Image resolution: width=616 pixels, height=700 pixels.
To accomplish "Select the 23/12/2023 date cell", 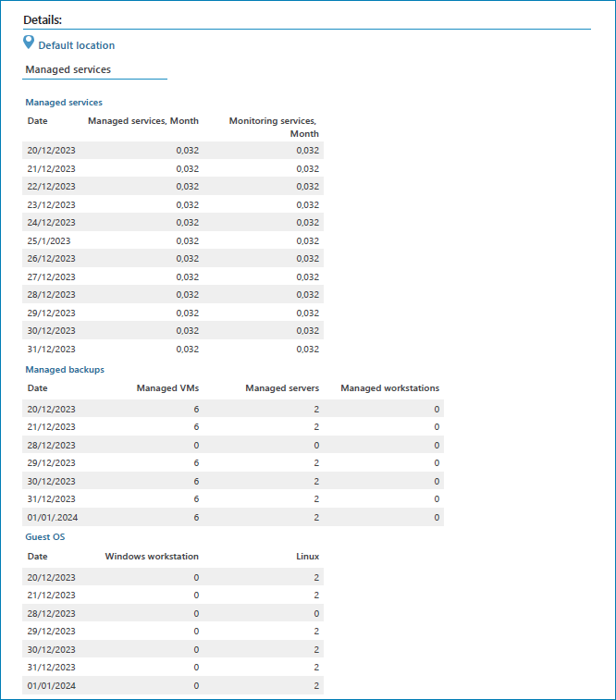I will click(52, 205).
